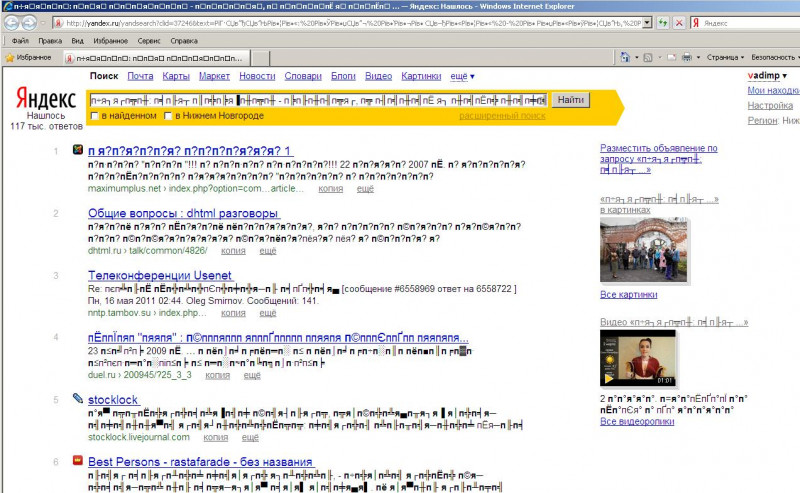Click the empty new tab button
800x493 pixels.
(x=260, y=58)
